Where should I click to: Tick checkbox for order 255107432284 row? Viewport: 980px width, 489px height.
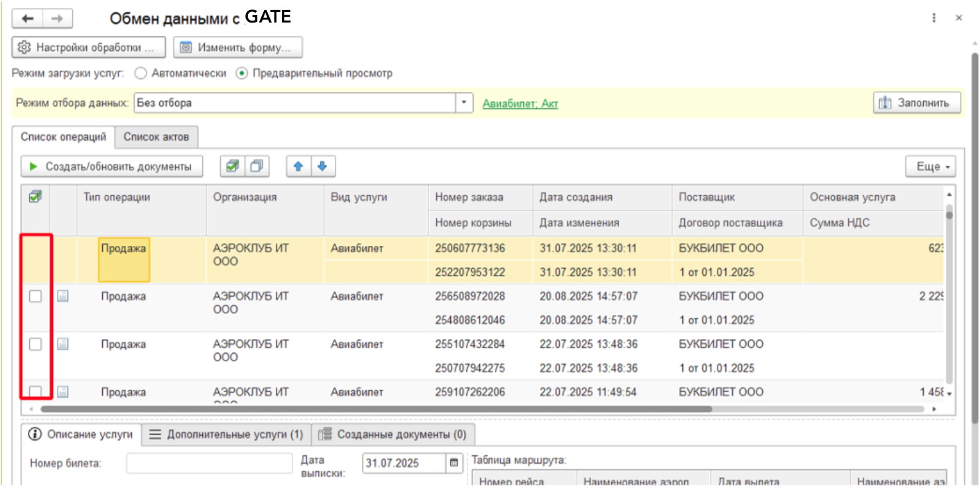tap(35, 344)
